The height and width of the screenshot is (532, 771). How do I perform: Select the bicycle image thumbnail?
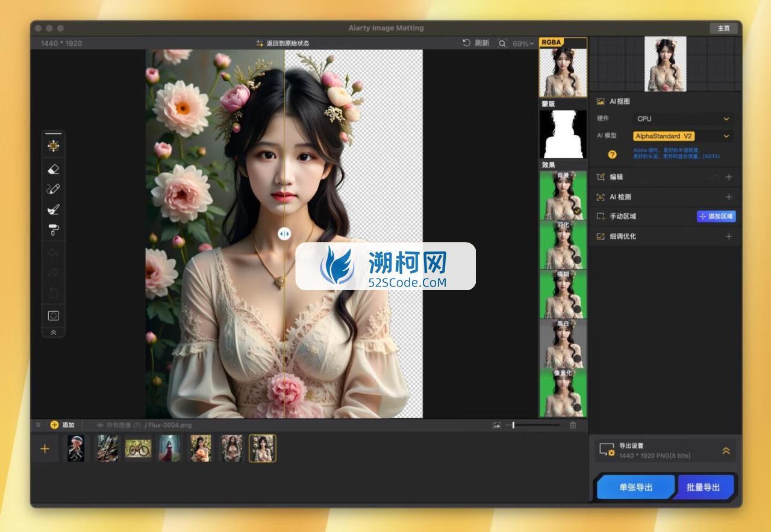pyautogui.click(x=139, y=448)
